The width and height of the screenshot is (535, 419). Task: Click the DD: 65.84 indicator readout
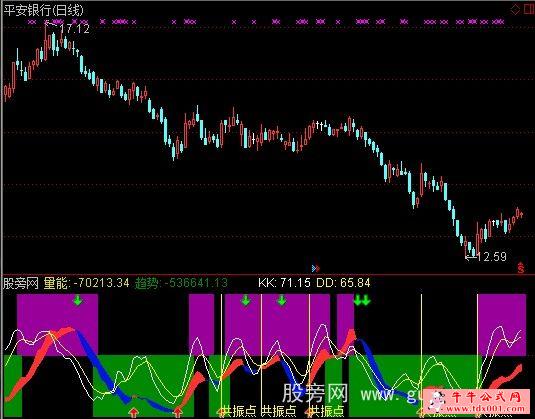pos(343,283)
